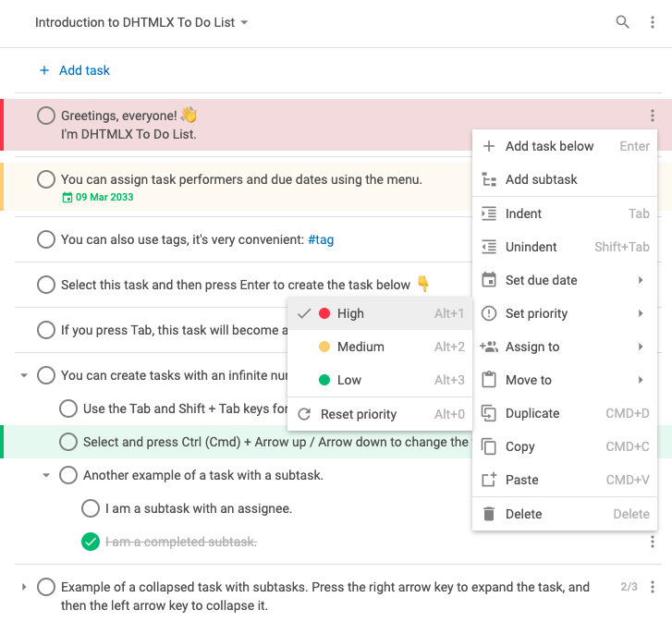Check the 'infinite number' parent task circle
The height and width of the screenshot is (622, 672).
coord(46,375)
